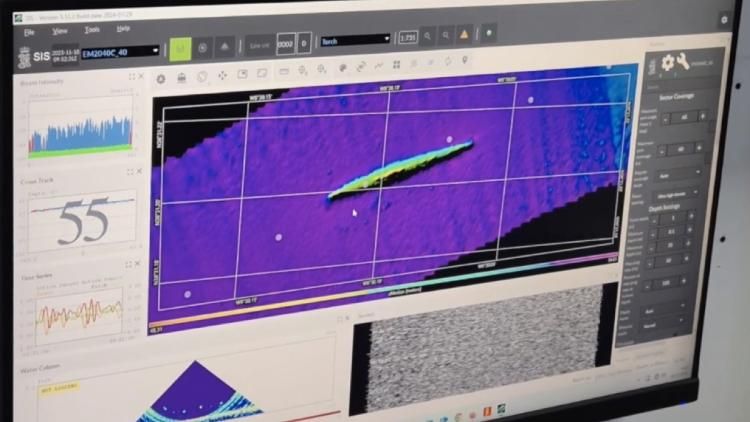Click the orange warning triangle icon

tap(464, 35)
